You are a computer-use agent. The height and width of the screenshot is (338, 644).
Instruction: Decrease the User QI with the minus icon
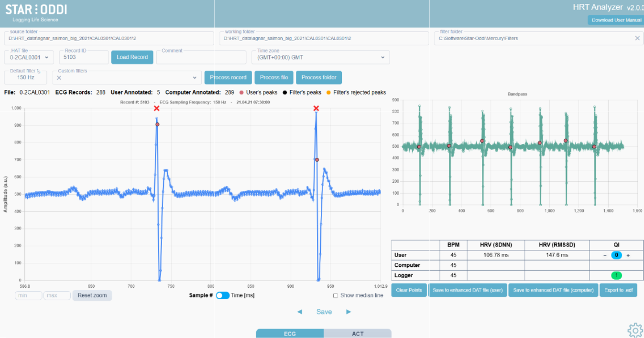pyautogui.click(x=605, y=255)
